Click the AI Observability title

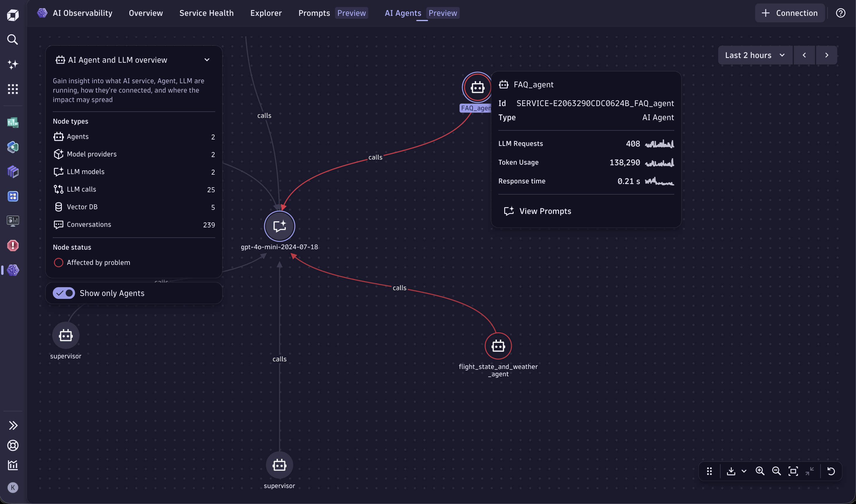(x=83, y=13)
